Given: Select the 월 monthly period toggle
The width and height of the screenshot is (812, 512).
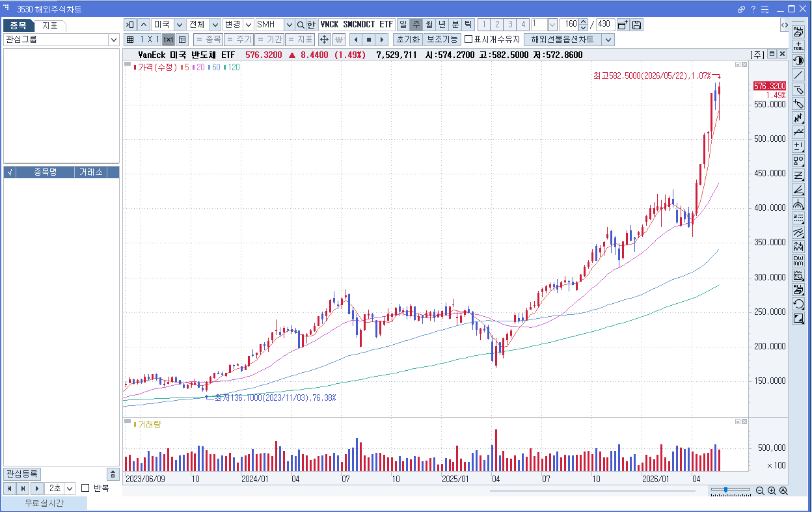Looking at the screenshot, I should point(429,24).
